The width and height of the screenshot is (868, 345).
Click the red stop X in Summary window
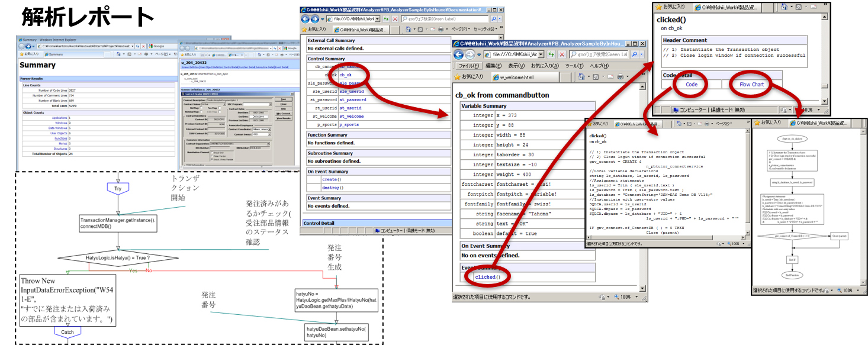tap(144, 46)
